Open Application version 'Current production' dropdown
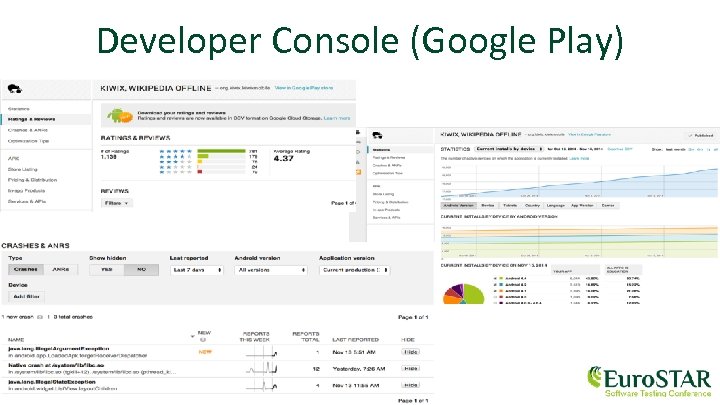This screenshot has height=405, width=720. point(354,270)
